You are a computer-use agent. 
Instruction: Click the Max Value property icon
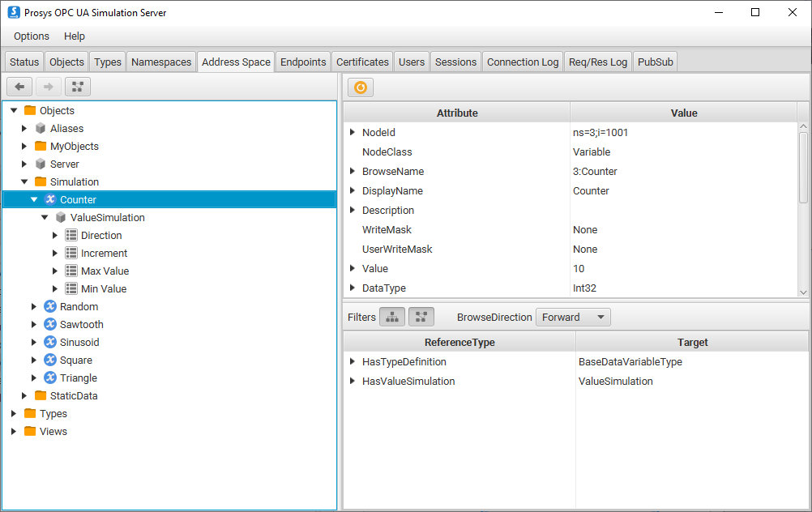point(71,271)
